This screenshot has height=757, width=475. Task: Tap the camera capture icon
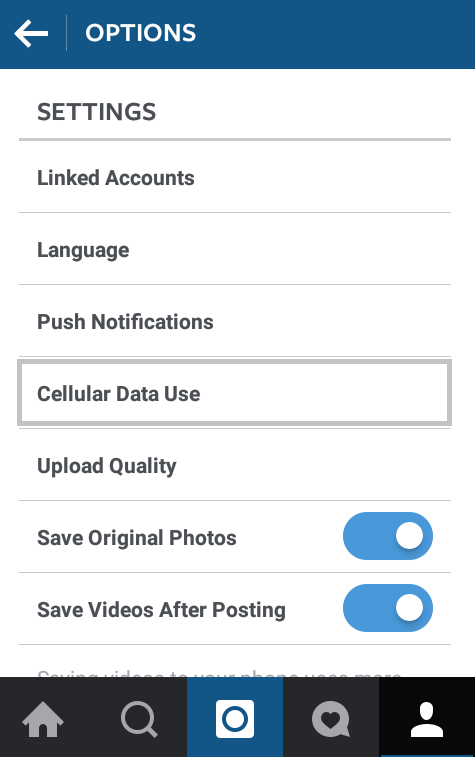(x=235, y=719)
